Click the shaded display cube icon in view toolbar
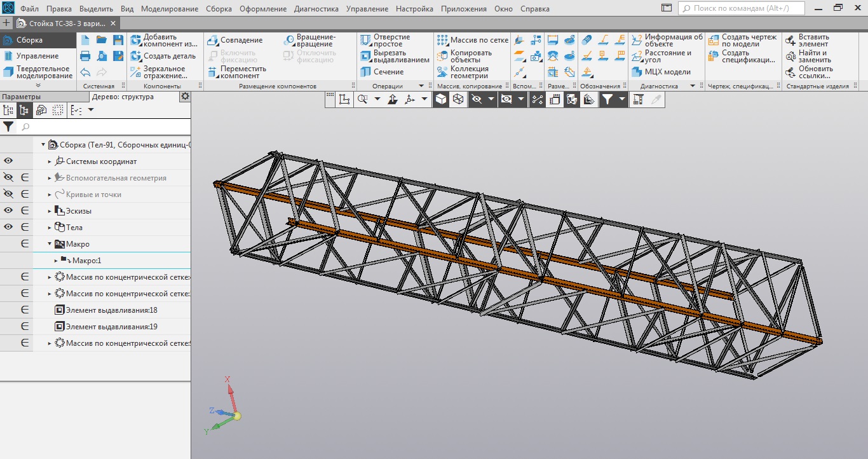 click(x=441, y=99)
